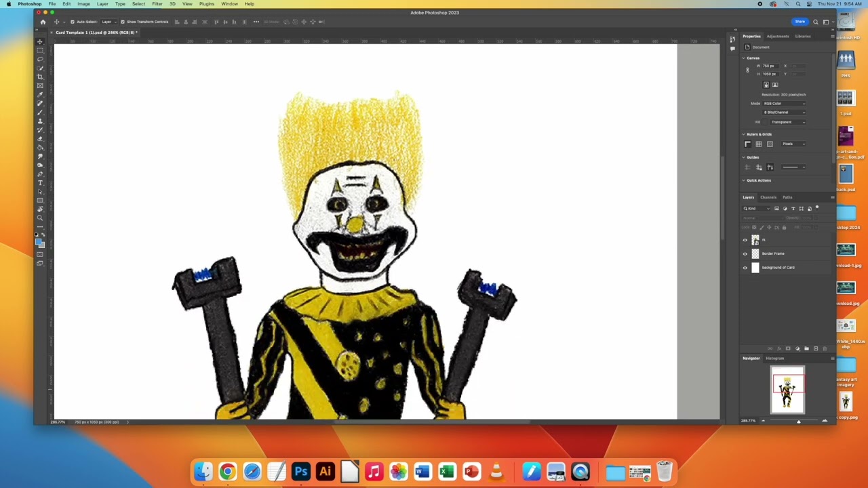The height and width of the screenshot is (488, 868).
Task: Open Adobe Illustrator from the Dock
Action: tap(325, 472)
